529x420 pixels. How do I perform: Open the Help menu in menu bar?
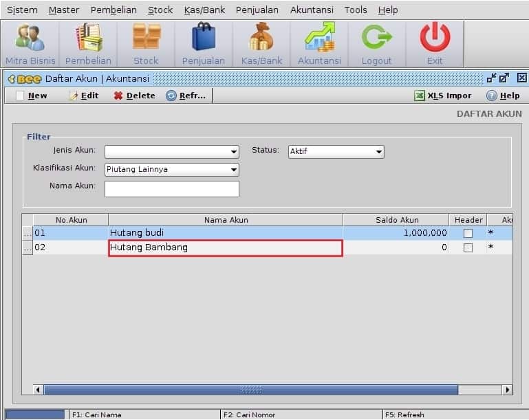pyautogui.click(x=388, y=10)
